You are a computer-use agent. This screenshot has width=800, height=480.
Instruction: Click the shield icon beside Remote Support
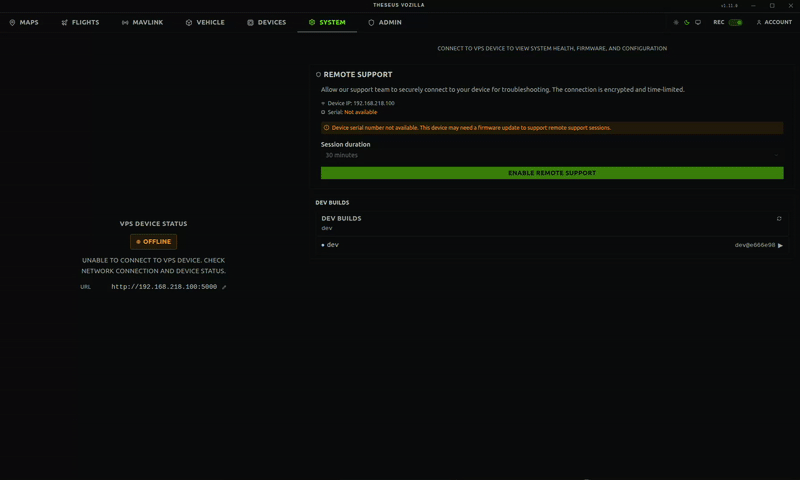tap(319, 75)
